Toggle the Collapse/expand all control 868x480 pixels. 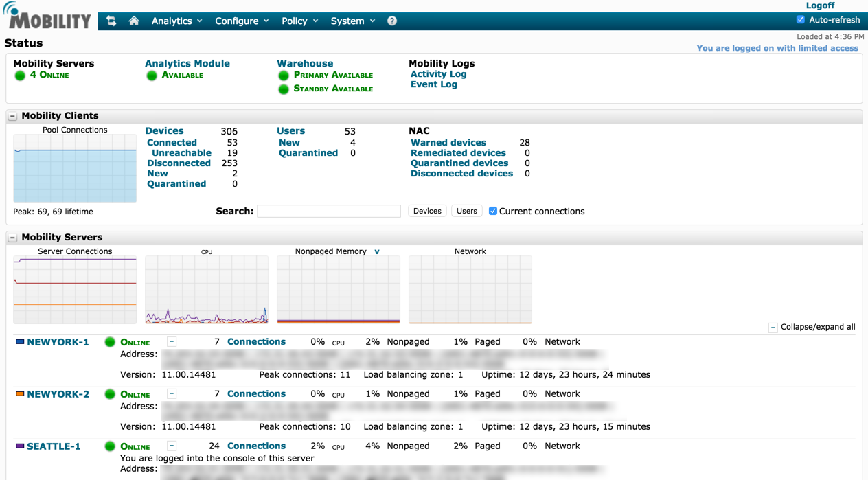tap(773, 328)
